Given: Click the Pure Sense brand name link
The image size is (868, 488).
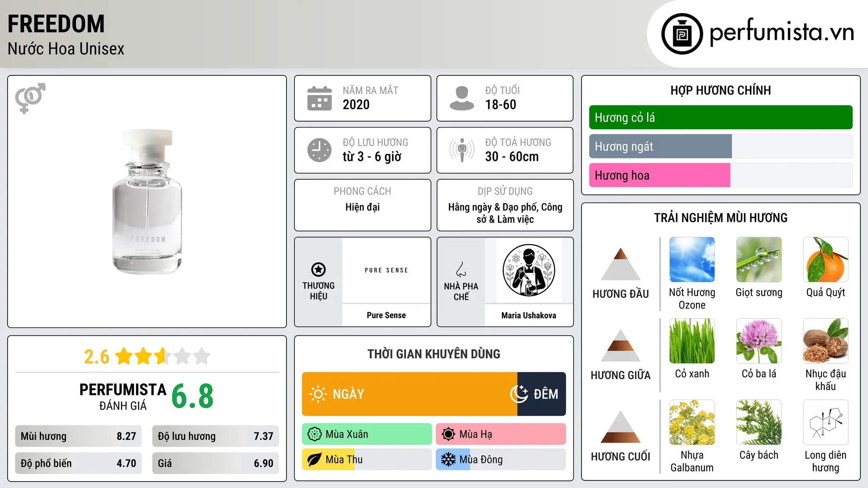Looking at the screenshot, I should point(387,315).
